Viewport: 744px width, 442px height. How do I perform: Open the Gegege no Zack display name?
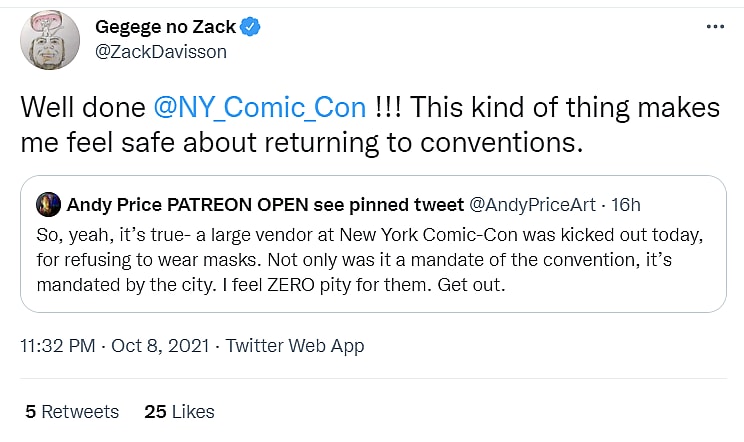(x=165, y=27)
